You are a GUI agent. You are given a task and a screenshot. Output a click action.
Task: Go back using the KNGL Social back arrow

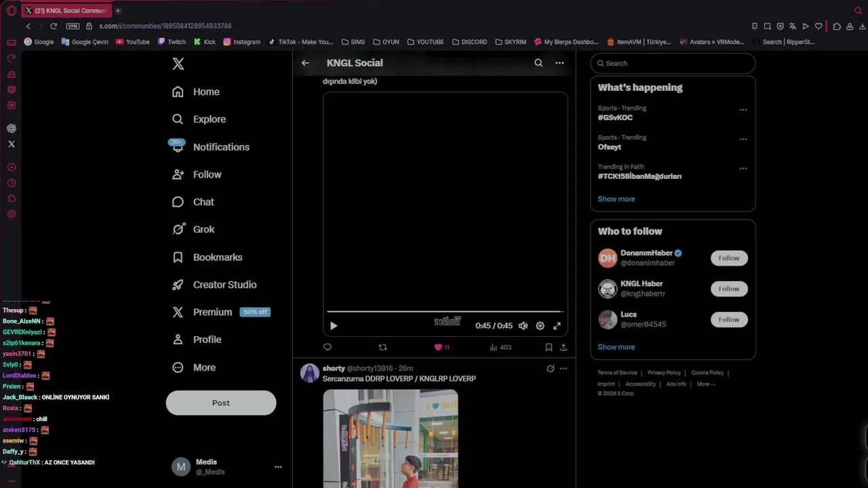[305, 63]
